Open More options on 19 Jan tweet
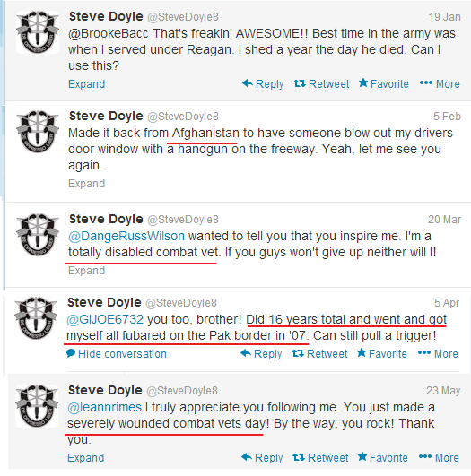 (x=440, y=83)
